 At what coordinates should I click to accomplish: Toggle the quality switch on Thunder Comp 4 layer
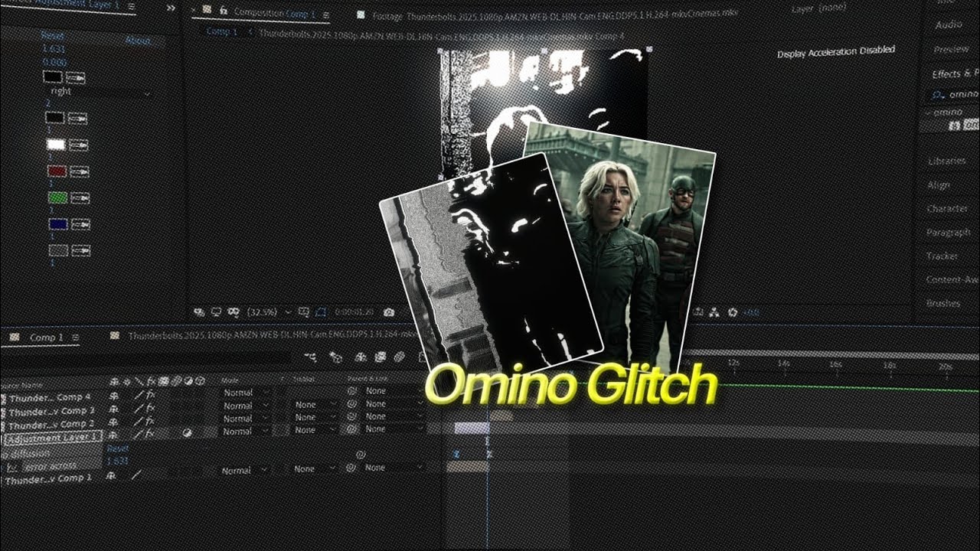139,395
